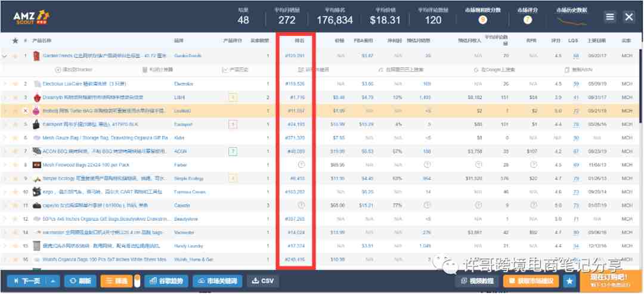Star the Electrolux LuxCare product row
Image resolution: width=644 pixels, height=294 pixels.
[15, 84]
